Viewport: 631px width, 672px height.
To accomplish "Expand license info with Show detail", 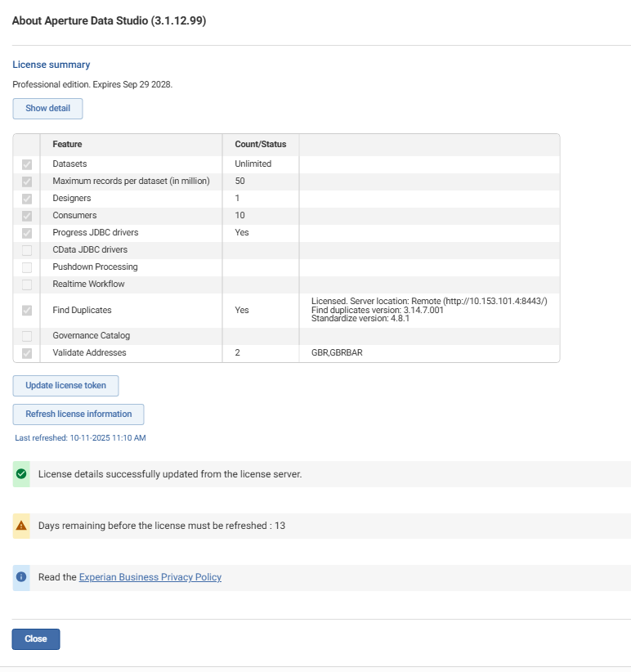I will pyautogui.click(x=47, y=109).
